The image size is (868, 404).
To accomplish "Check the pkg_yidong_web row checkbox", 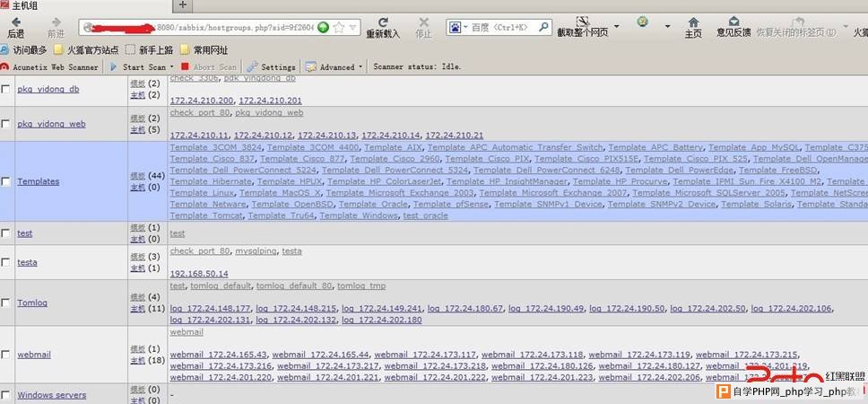I will pyautogui.click(x=5, y=124).
